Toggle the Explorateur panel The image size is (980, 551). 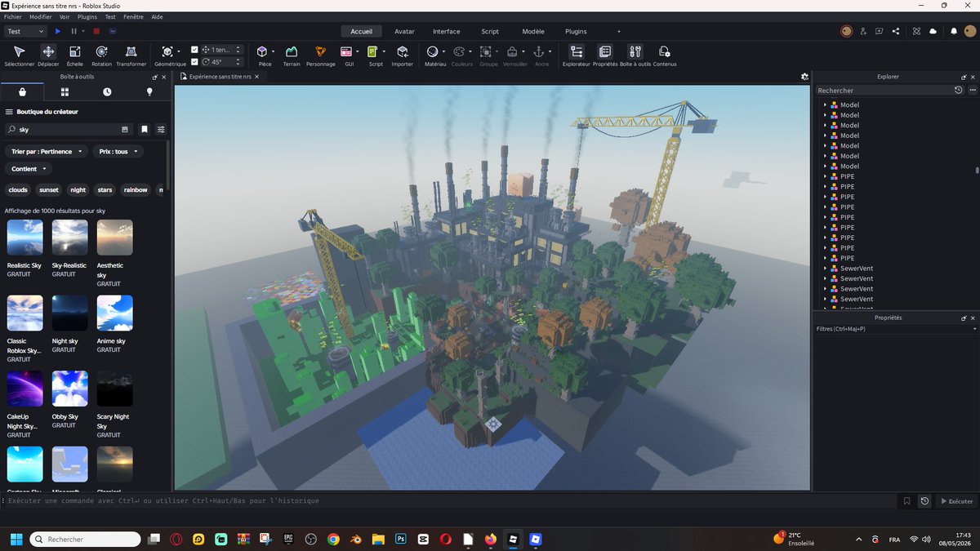(x=576, y=56)
